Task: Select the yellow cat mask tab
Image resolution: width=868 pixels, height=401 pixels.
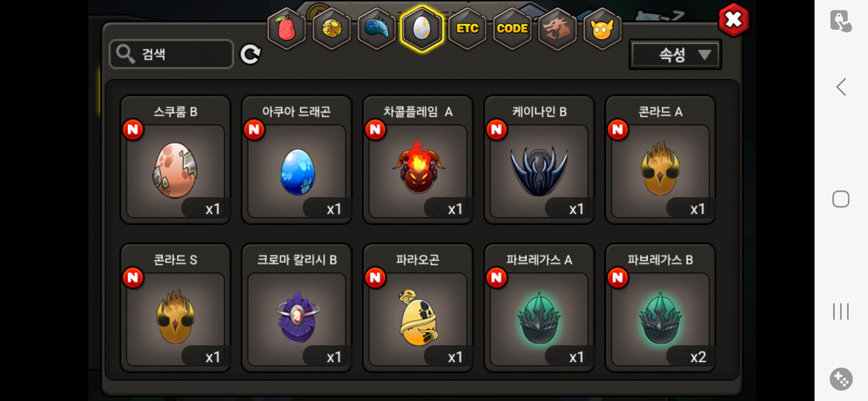Action: 602,28
